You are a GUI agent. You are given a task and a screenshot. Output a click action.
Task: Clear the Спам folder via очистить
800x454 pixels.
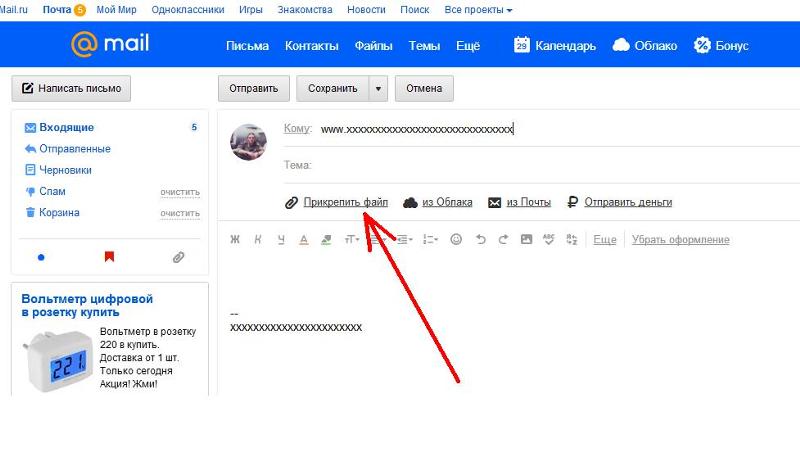point(180,192)
